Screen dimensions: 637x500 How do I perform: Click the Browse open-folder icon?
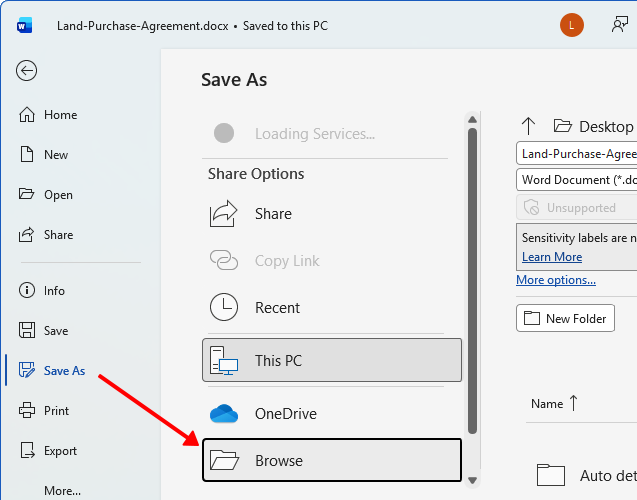[224, 460]
